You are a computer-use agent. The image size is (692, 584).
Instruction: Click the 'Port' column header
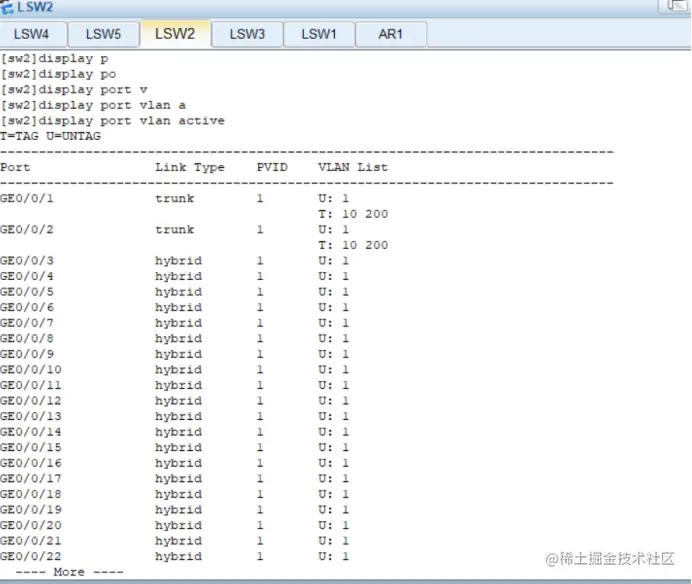[x=15, y=167]
